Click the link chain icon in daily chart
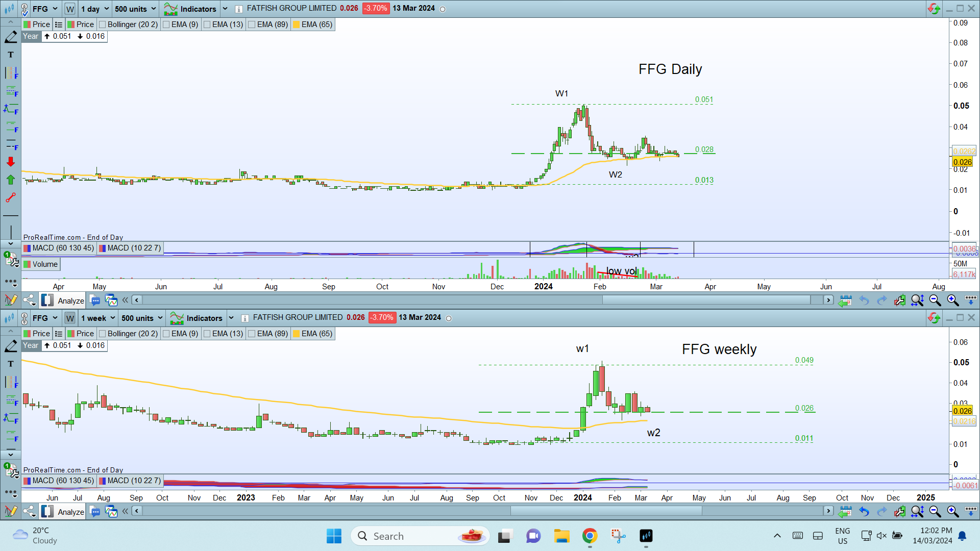Viewport: 980px width, 551px height. click(x=24, y=9)
